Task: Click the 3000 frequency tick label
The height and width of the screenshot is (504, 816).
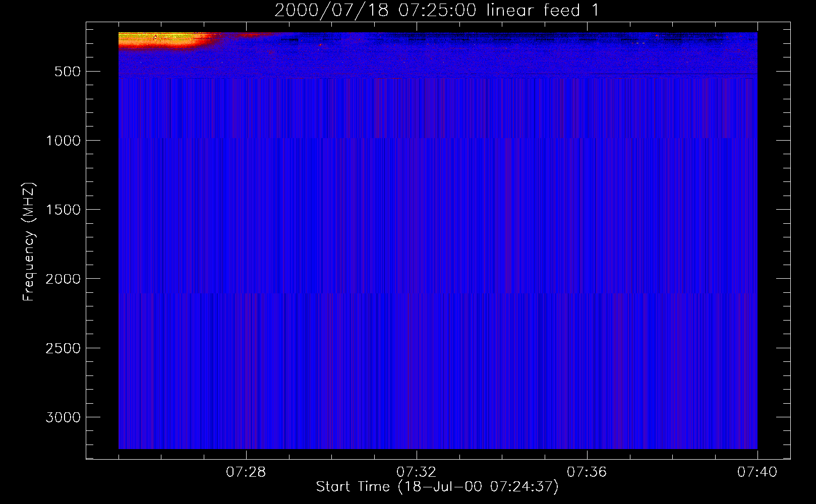Action: 63,417
